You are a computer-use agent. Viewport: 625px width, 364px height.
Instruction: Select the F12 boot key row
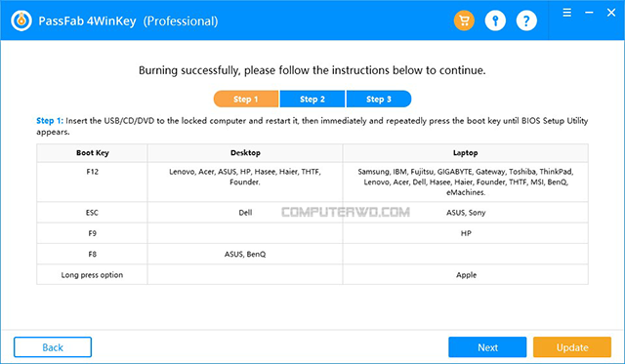(312, 182)
